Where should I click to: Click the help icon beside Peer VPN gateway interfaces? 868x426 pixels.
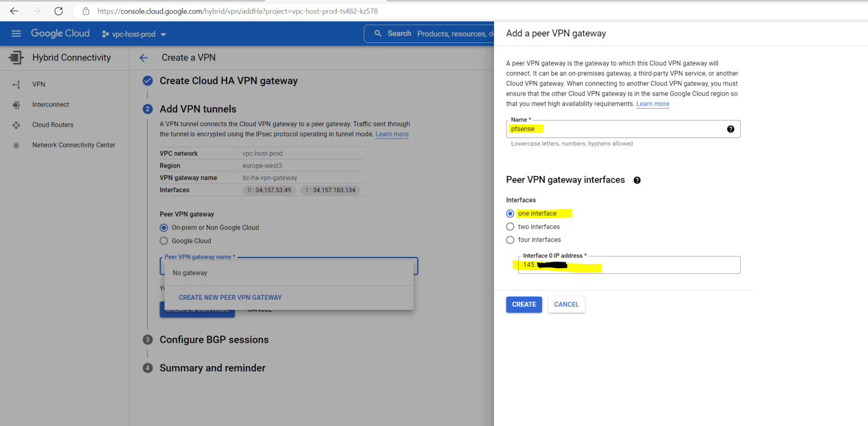click(x=637, y=180)
